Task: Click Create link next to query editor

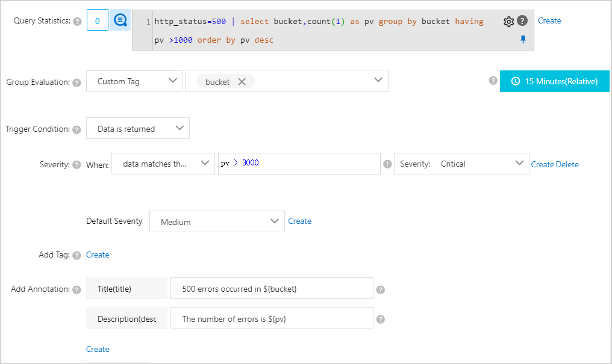Action: pos(549,20)
